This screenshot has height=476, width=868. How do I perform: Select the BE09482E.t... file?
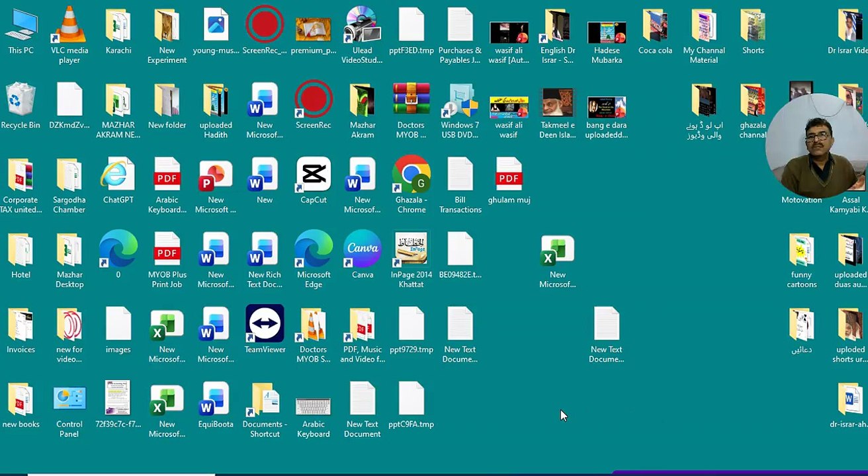point(460,256)
